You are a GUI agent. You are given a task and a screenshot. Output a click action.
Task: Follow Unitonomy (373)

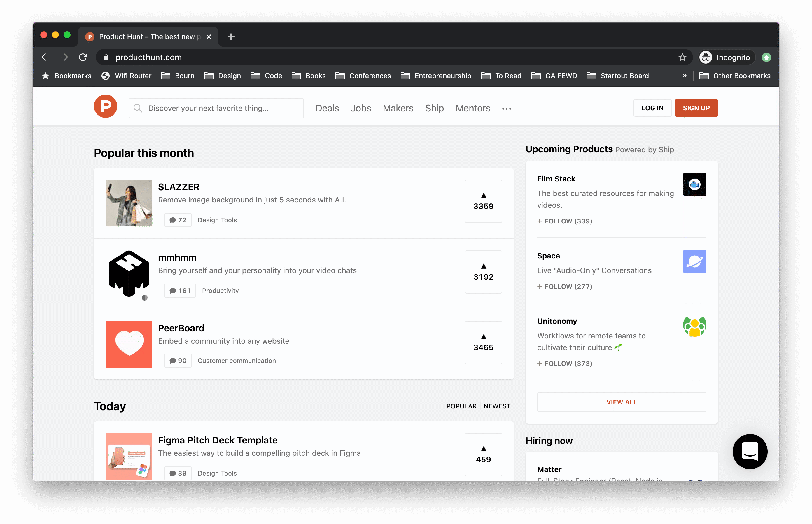click(565, 364)
